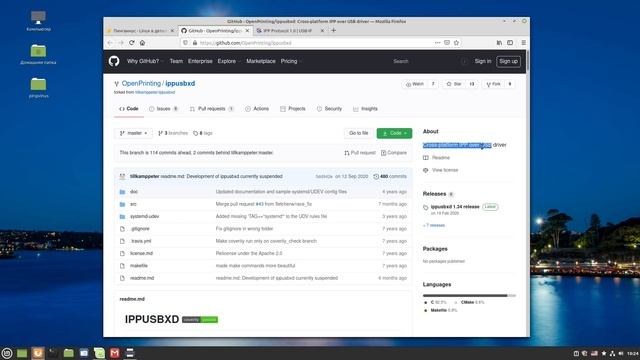Open the Enterprise page
Viewport: 640px width, 360px height.
pyautogui.click(x=200, y=61)
